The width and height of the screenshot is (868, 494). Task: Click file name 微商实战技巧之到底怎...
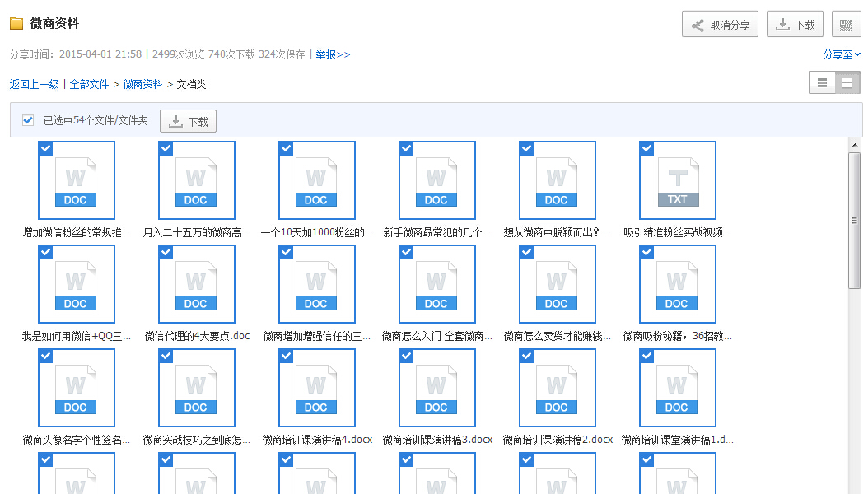click(x=197, y=440)
